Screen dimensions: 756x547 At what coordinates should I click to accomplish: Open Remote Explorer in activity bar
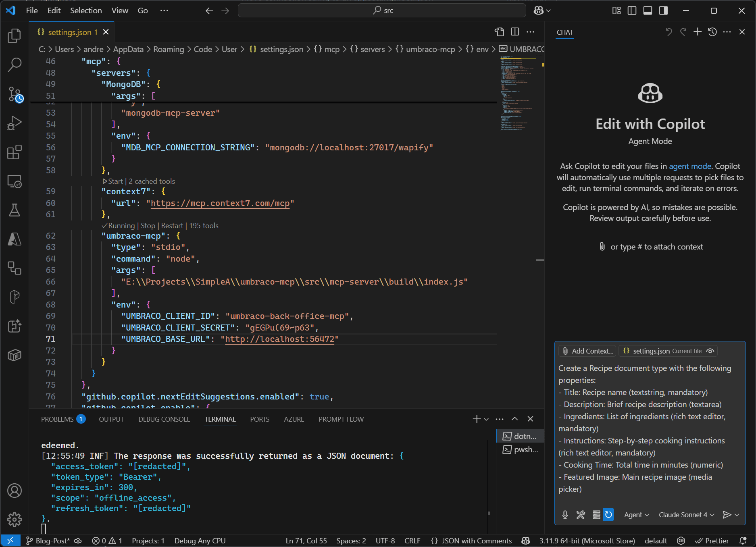pyautogui.click(x=15, y=182)
